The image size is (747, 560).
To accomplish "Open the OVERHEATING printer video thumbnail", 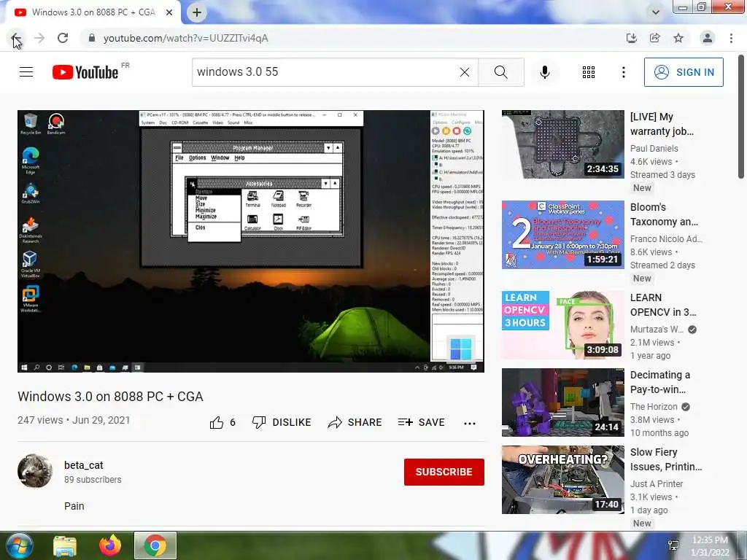I will point(562,480).
